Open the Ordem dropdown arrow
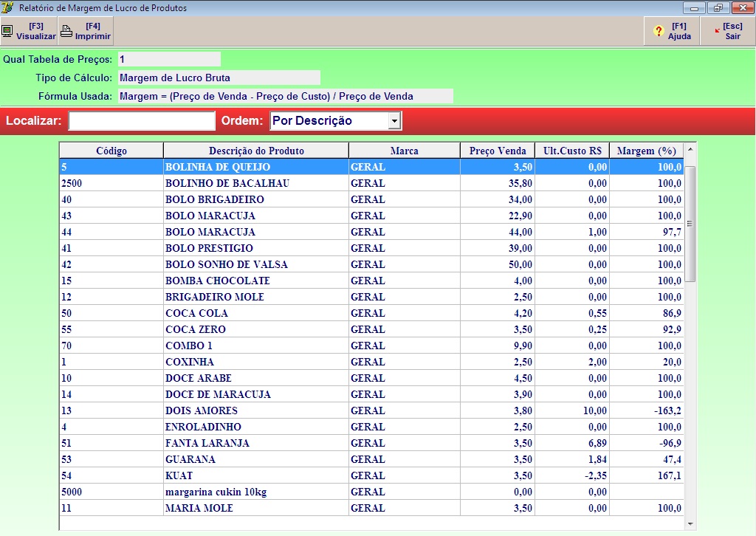Viewport: 756px width, 536px height. 395,121
